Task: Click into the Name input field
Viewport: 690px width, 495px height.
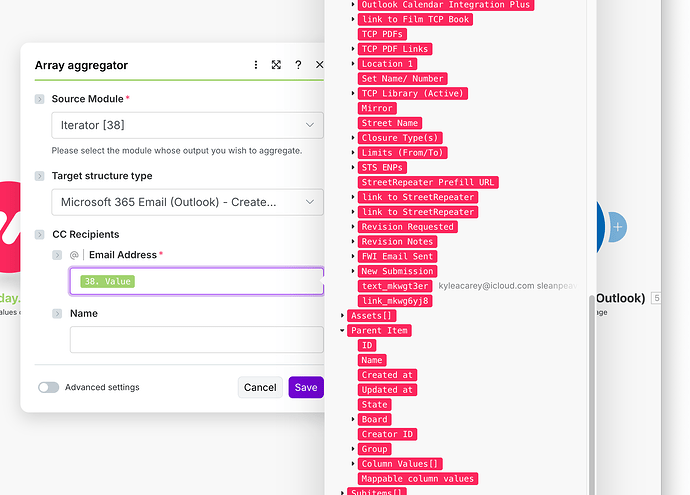Action: pos(196,340)
